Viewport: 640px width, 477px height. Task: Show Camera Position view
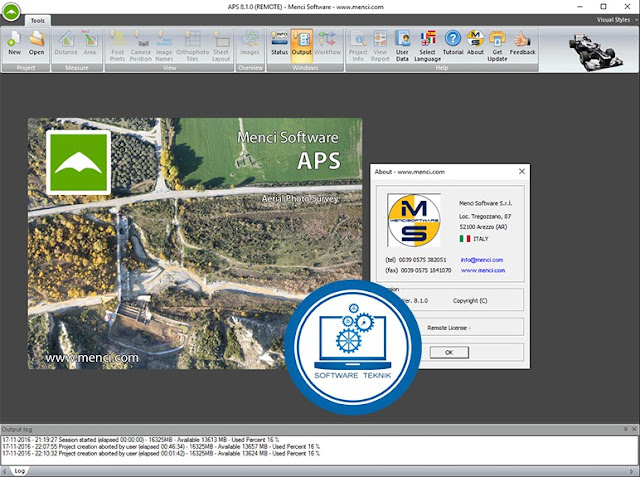point(141,46)
